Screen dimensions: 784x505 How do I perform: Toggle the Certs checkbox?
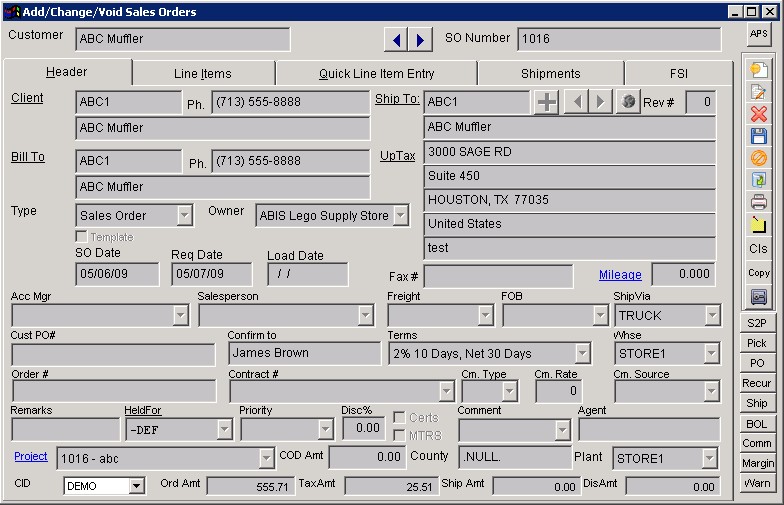click(x=399, y=418)
